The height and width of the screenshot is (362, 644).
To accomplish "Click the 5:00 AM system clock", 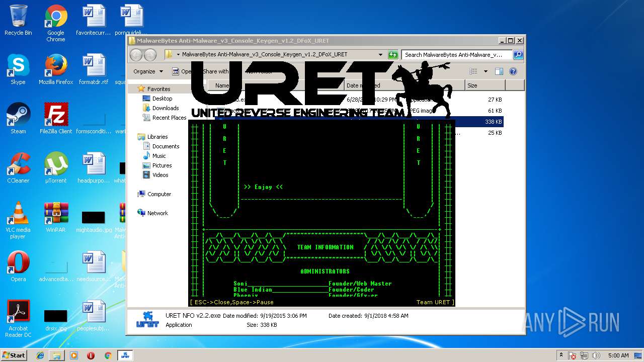I will click(618, 355).
